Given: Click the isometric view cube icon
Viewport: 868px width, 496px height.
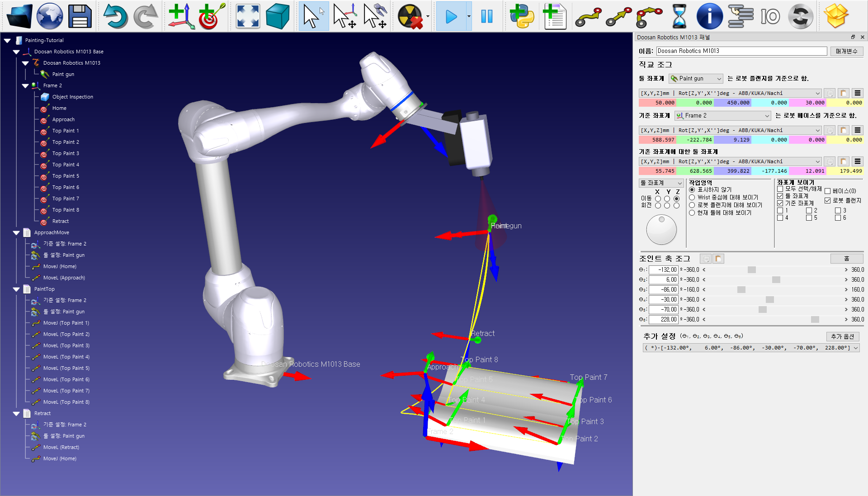Looking at the screenshot, I should [277, 17].
